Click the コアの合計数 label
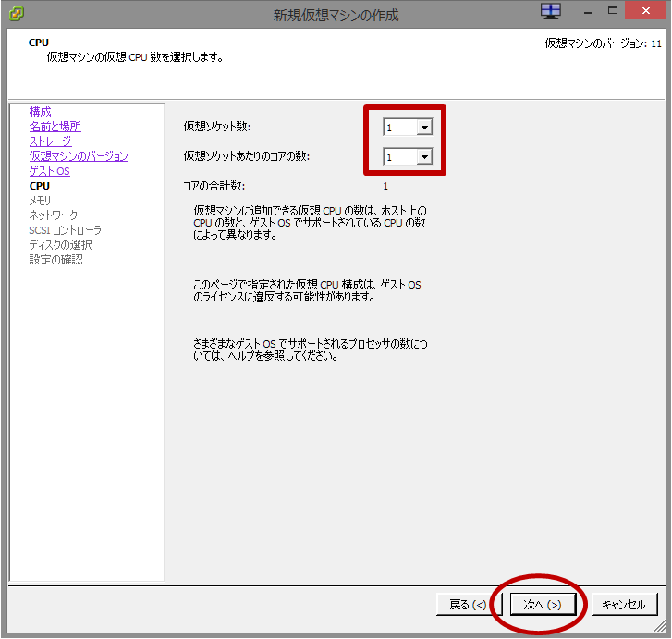Viewport: 672px width, 639px height. [214, 186]
